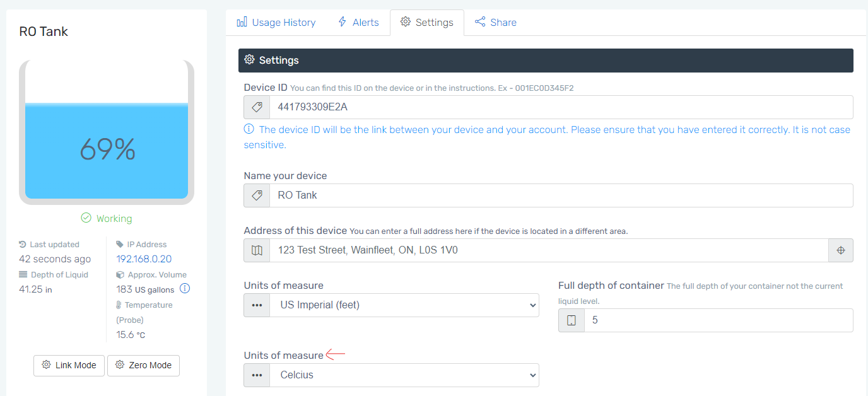
Task: Click the Temperature thermometer icon
Action: [x=119, y=305]
